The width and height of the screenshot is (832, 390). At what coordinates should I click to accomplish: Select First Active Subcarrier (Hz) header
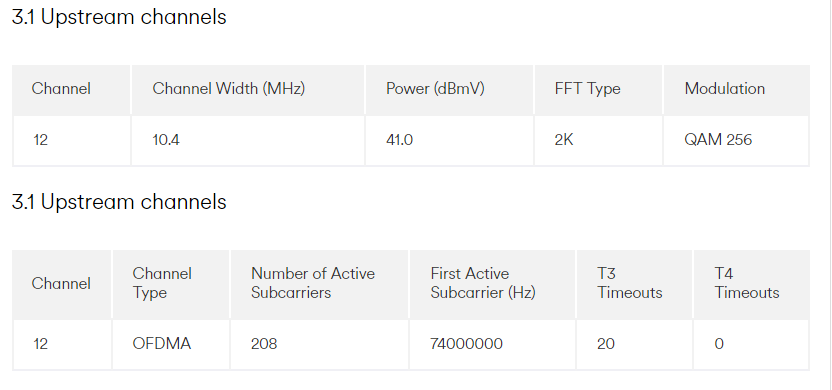pyautogui.click(x=483, y=283)
